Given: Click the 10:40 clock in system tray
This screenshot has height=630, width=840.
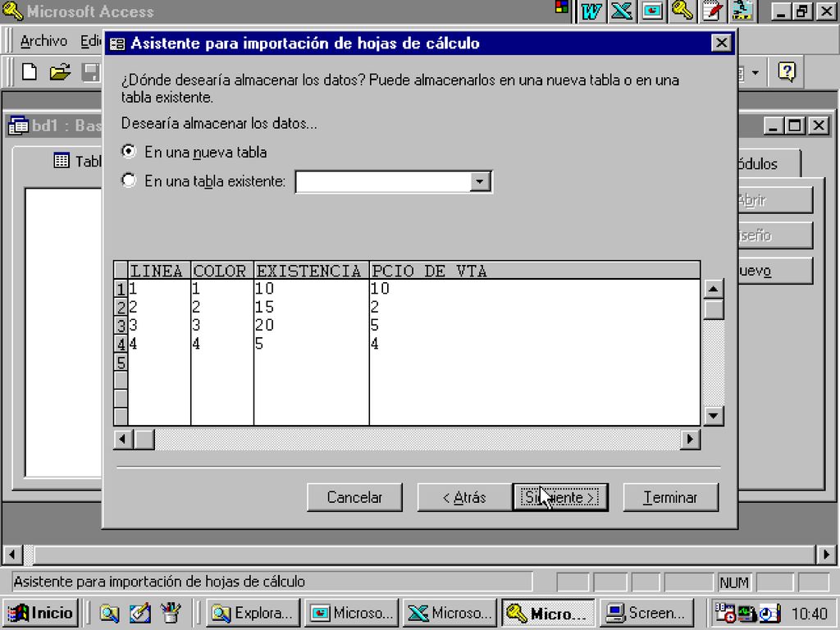Looking at the screenshot, I should click(x=810, y=614).
